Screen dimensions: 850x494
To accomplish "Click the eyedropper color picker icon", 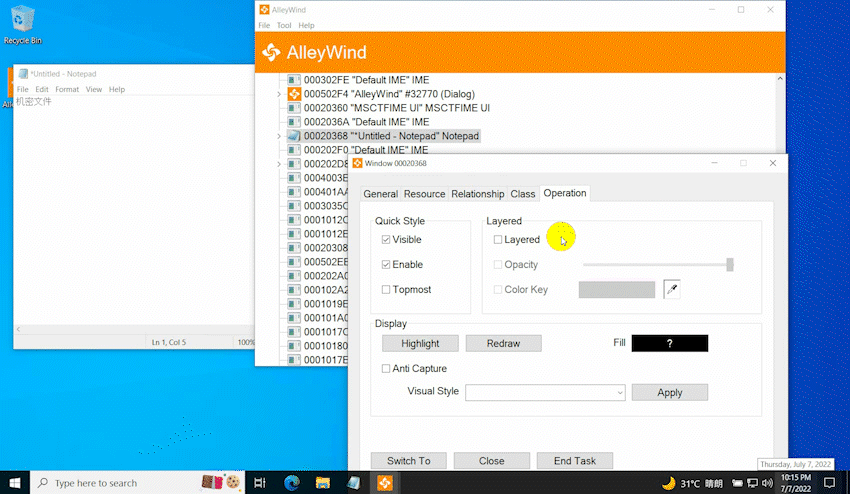I will coord(672,290).
